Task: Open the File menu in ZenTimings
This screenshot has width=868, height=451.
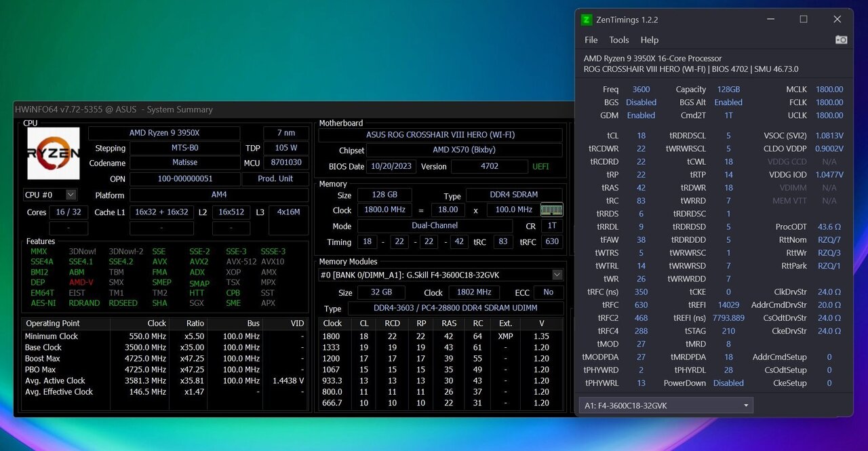Action: (x=591, y=40)
